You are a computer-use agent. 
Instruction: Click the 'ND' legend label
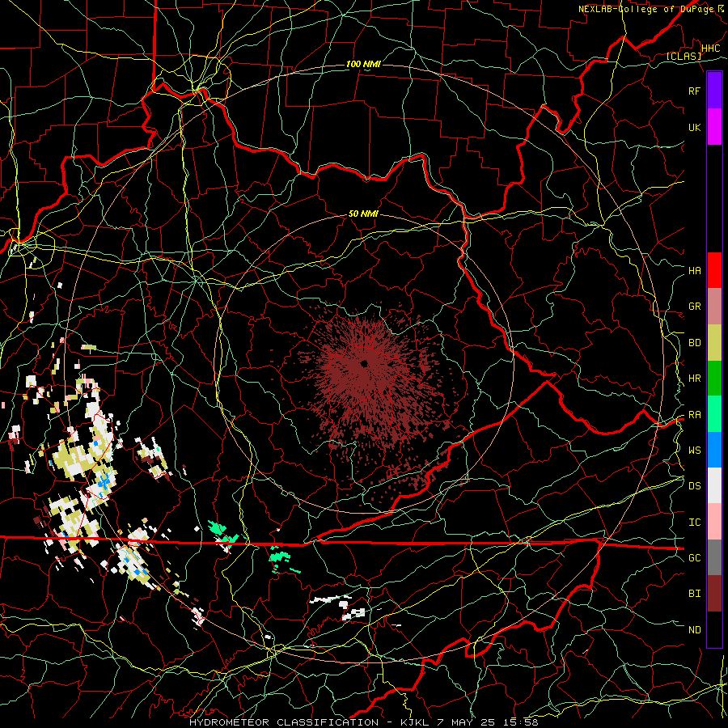click(694, 630)
